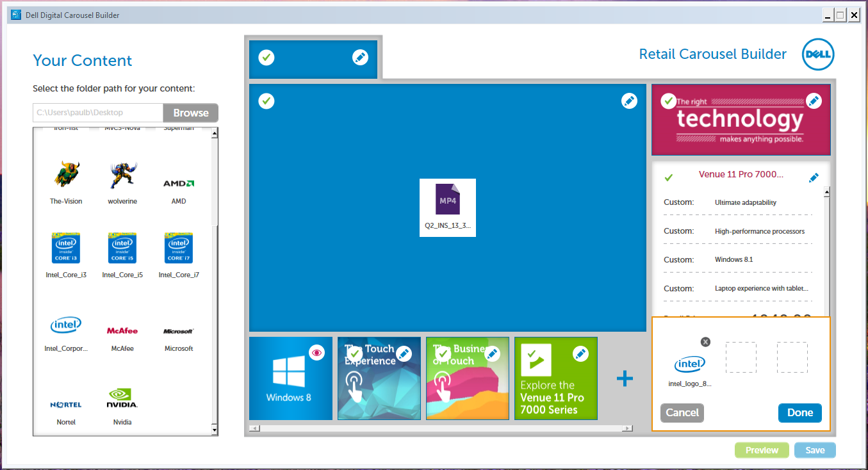This screenshot has height=470, width=868.
Task: Select the wolverine character icon
Action: pos(122,175)
